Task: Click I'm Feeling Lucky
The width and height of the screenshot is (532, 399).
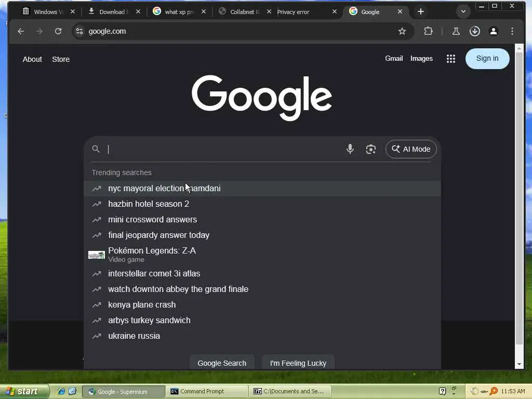Action: (298, 363)
